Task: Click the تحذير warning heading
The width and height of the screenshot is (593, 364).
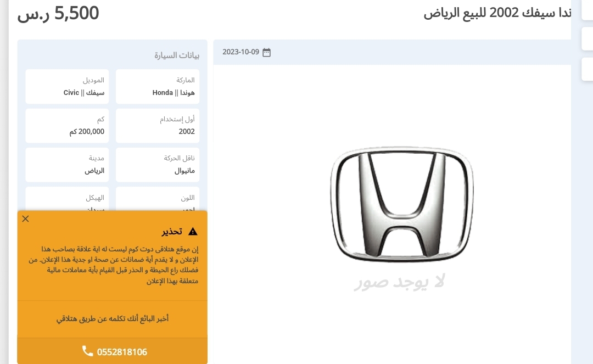Action: click(x=172, y=231)
